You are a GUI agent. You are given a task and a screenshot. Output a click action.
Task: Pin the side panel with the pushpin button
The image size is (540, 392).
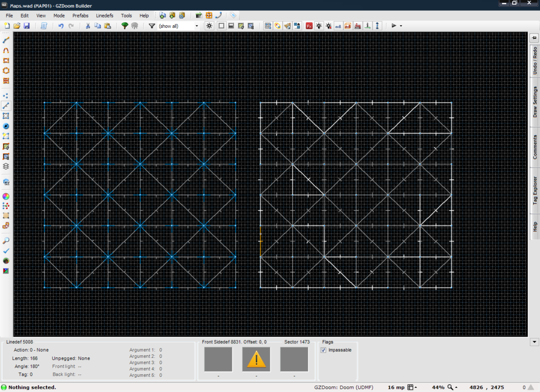(534, 37)
